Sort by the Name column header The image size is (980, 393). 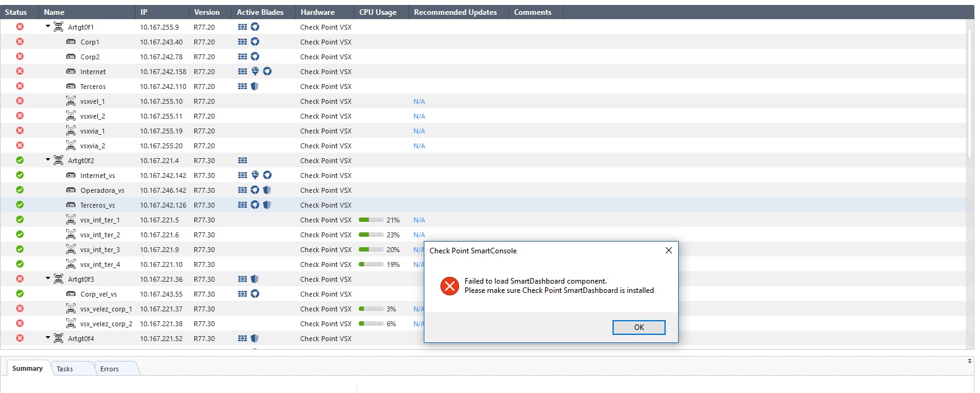pos(87,12)
